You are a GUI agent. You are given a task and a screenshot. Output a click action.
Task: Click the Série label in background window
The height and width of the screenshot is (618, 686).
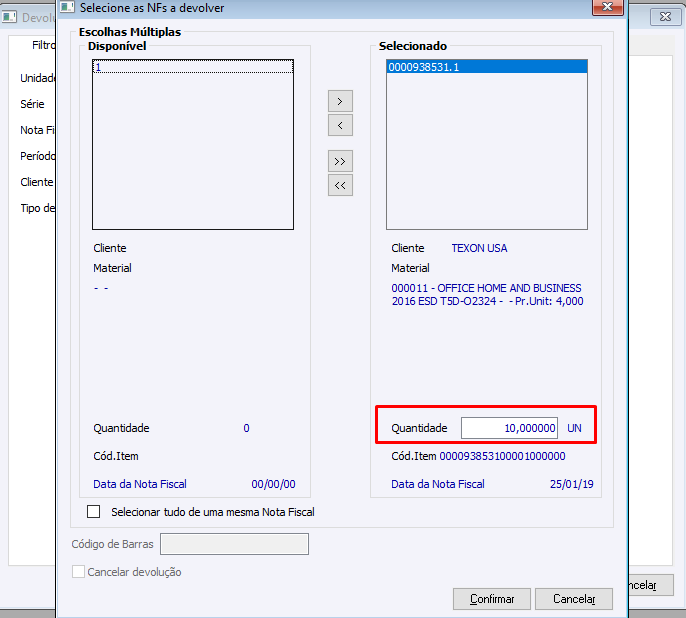pos(32,104)
